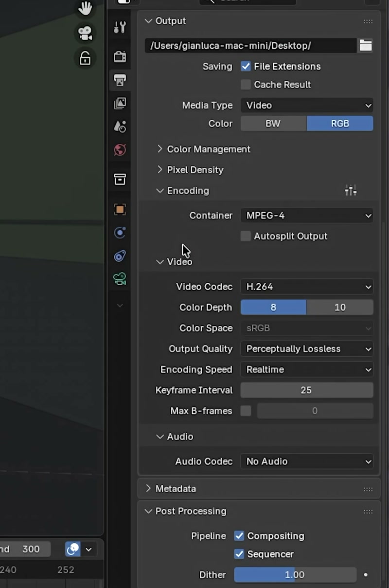Click the Output panel drag handle dots
The width and height of the screenshot is (389, 588).
(368, 21)
